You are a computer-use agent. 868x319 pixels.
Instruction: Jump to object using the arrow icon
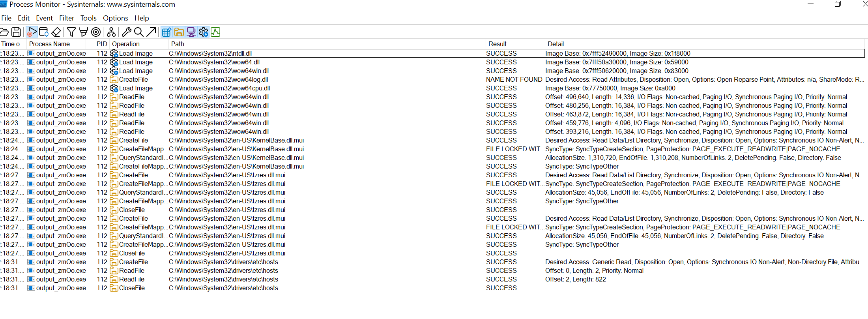click(151, 32)
